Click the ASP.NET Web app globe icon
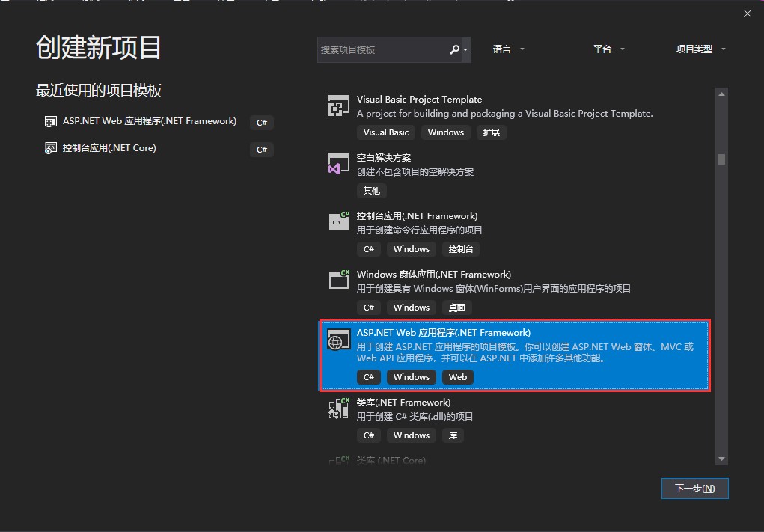764x532 pixels. tap(339, 340)
